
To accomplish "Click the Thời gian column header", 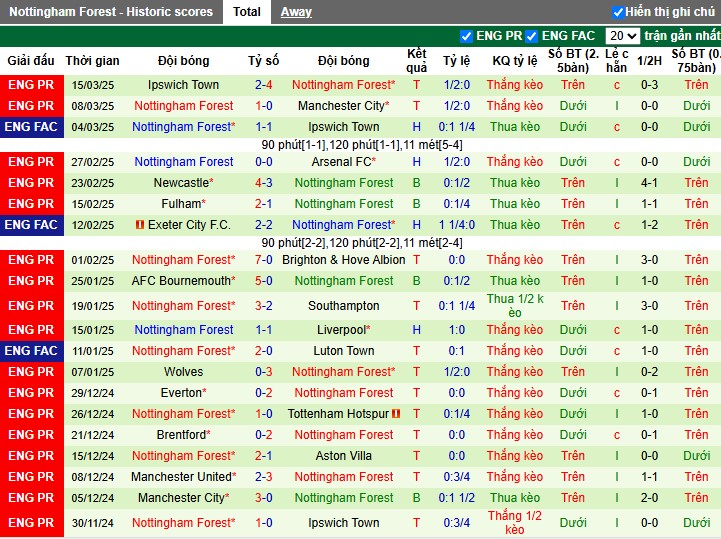I will (x=92, y=61).
